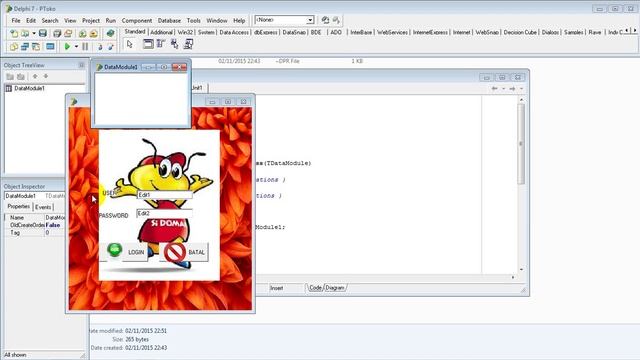Image resolution: width=640 pixels, height=360 pixels.
Task: Click the code editor forward arrow
Action: [512, 88]
